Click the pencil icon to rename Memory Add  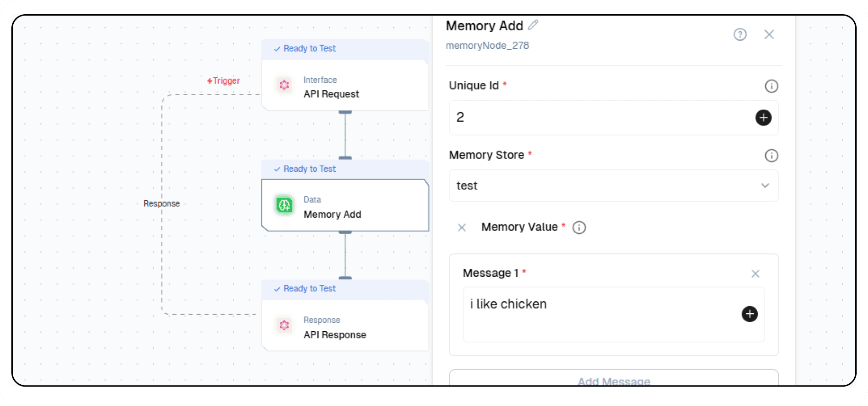(x=533, y=25)
